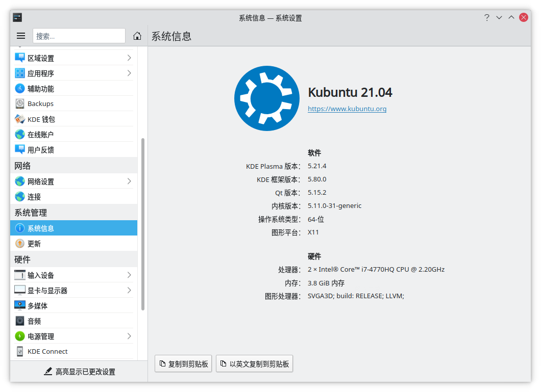541x392 pixels.
Task: Click the 网络设置 globe icon
Action: pos(20,181)
